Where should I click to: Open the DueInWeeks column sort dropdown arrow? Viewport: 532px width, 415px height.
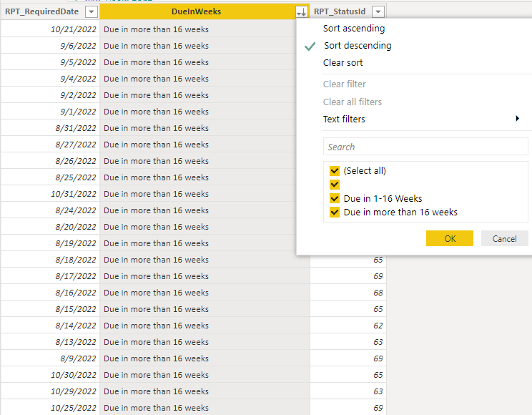coord(302,12)
